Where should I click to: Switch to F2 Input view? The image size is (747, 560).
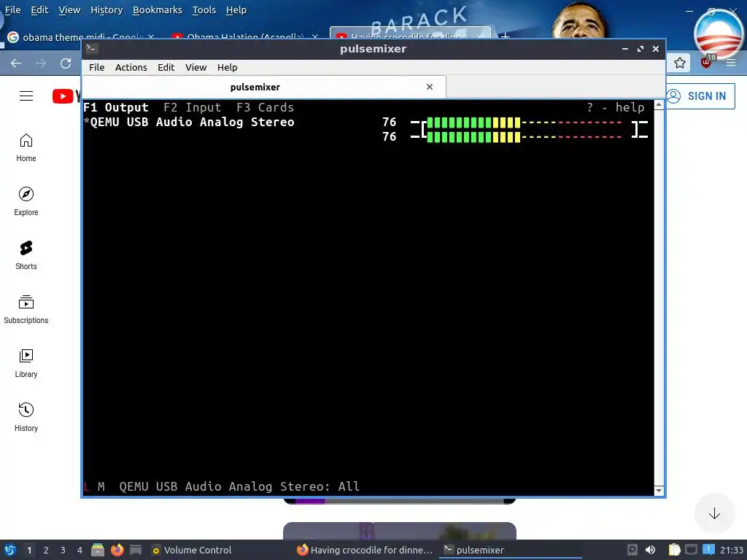(x=193, y=108)
